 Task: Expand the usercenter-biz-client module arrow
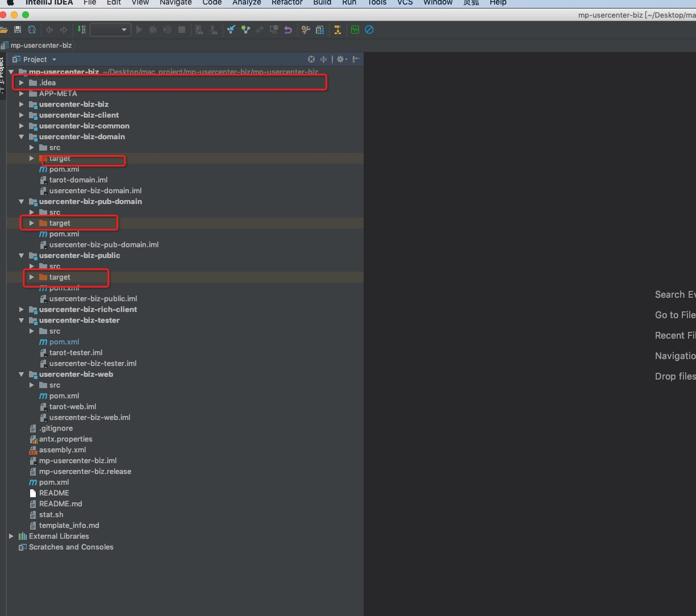pyautogui.click(x=22, y=115)
